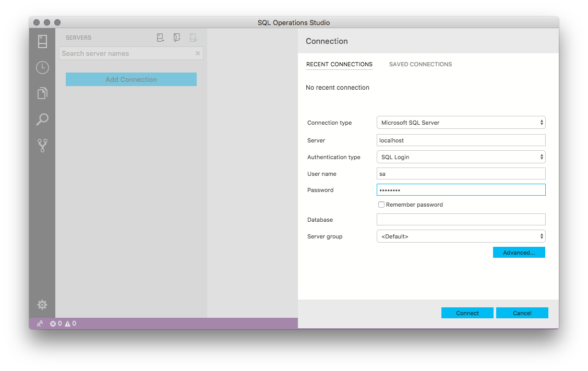Click the warnings count icon in status bar
This screenshot has height=371, width=588.
[x=67, y=324]
